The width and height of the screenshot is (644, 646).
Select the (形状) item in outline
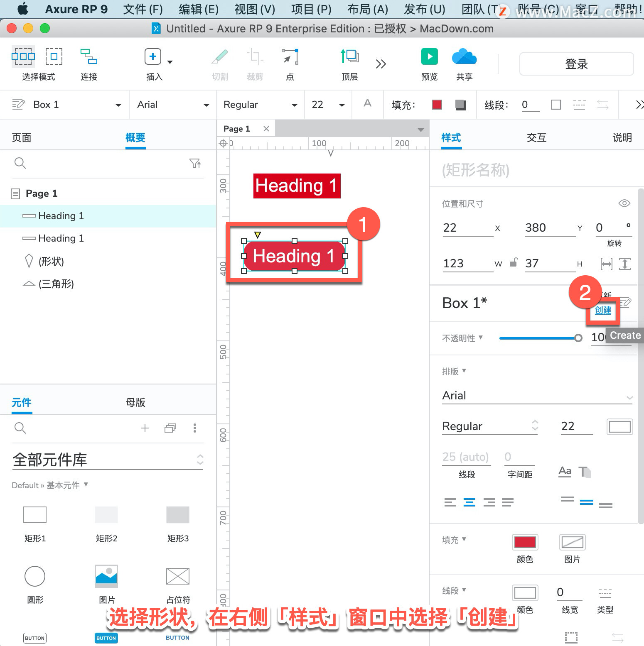coord(51,261)
